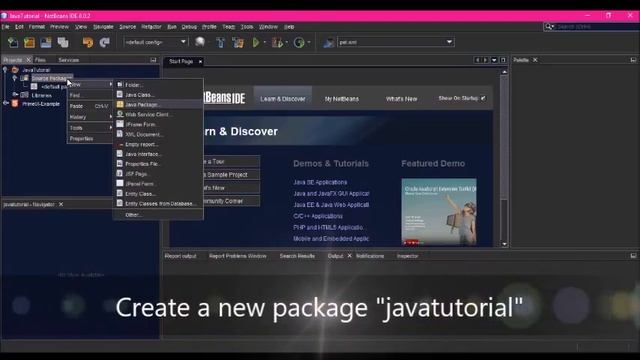This screenshot has height=360, width=640.
Task: Open the Profile Project dropdown arrow
Action: point(309,42)
